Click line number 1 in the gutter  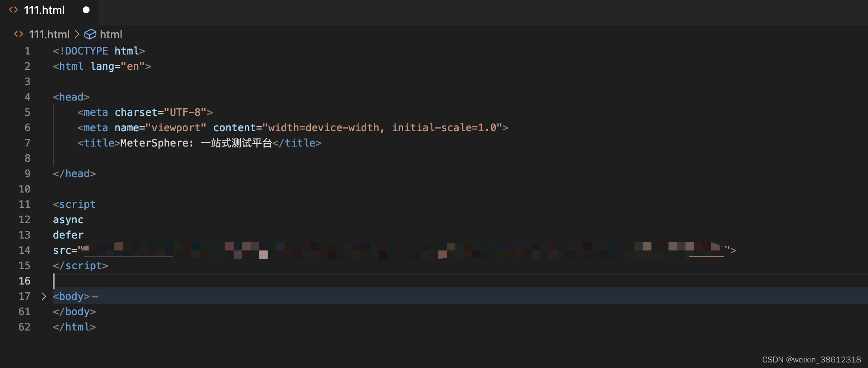tap(27, 51)
